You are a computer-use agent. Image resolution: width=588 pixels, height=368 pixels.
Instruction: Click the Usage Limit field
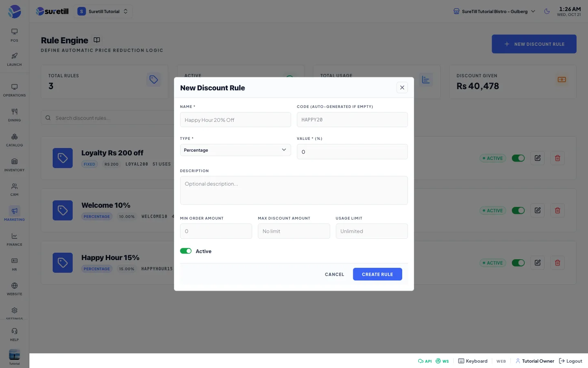(x=372, y=231)
